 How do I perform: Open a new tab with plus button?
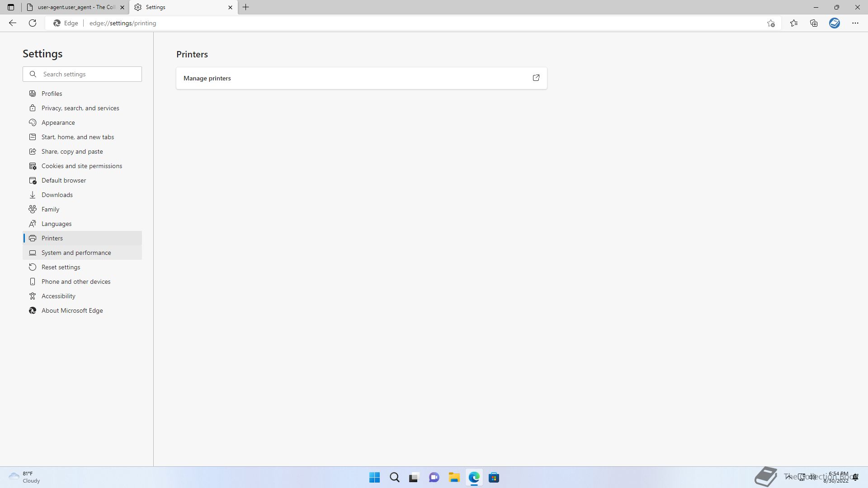246,7
